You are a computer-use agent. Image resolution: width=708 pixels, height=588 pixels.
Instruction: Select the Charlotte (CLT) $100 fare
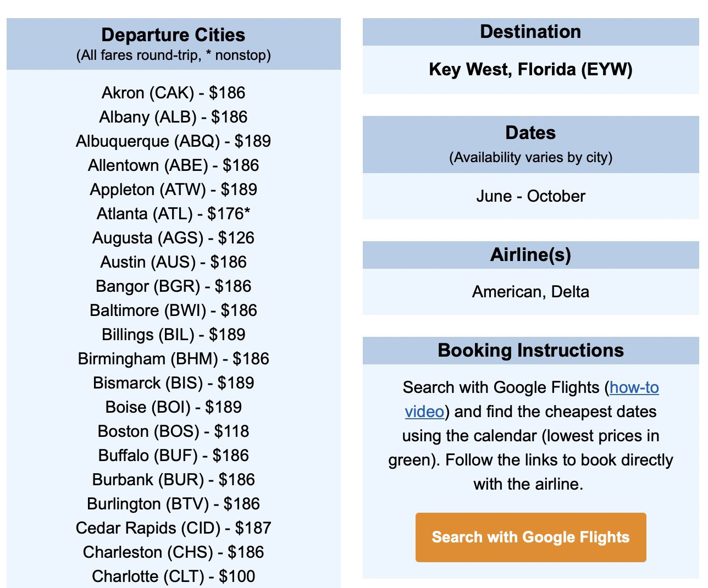(174, 576)
